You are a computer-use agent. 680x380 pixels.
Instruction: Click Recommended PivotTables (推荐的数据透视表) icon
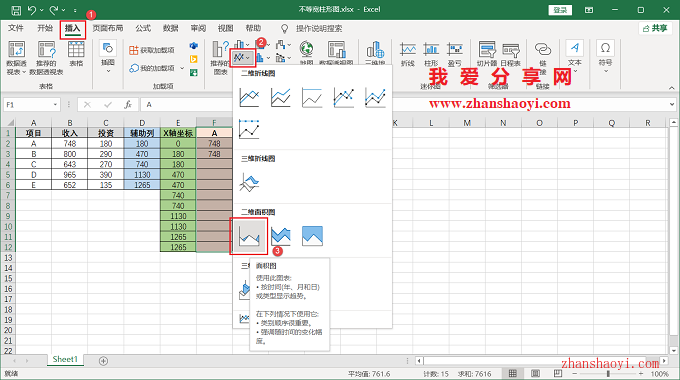tap(46, 58)
